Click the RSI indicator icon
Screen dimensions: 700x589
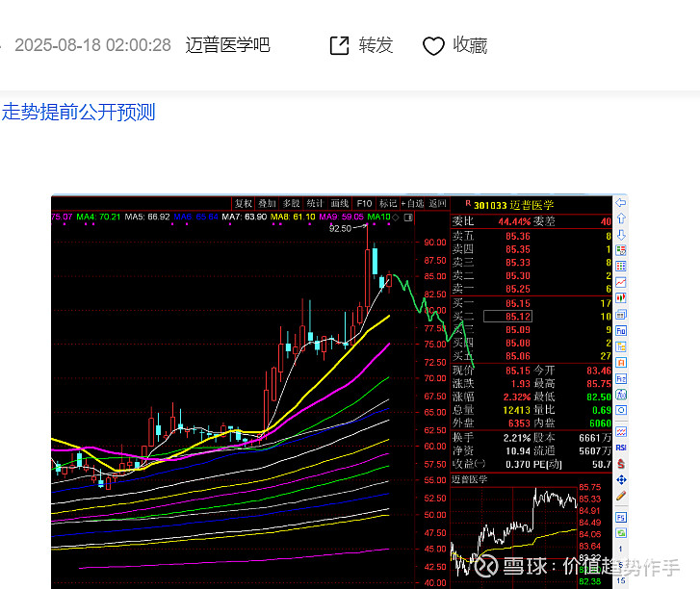[x=620, y=448]
